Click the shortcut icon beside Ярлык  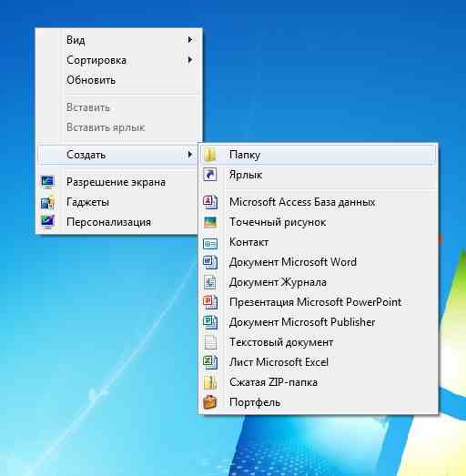point(210,175)
